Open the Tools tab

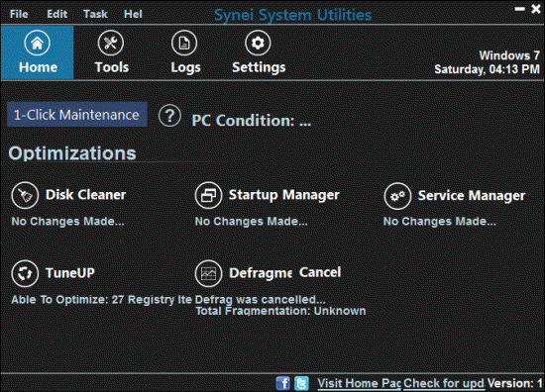pyautogui.click(x=111, y=52)
